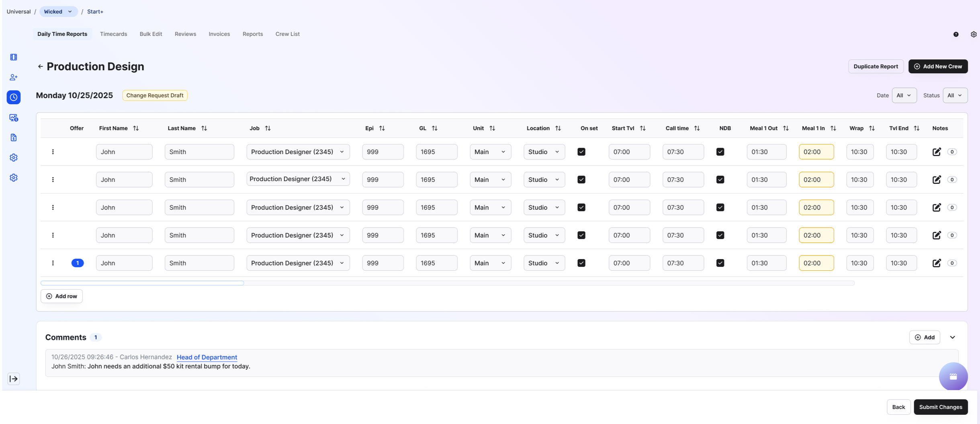The image size is (980, 424).
Task: Click the notes edit pencil on first row
Action: (x=937, y=152)
